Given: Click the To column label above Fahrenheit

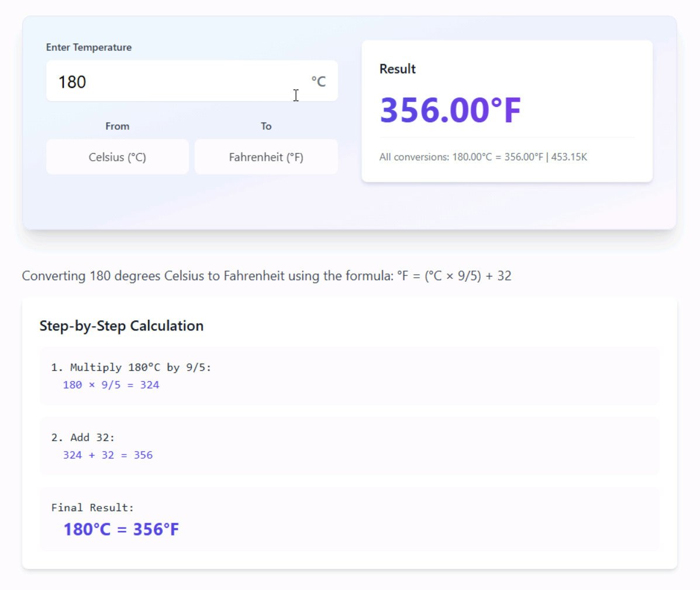Looking at the screenshot, I should coord(266,126).
